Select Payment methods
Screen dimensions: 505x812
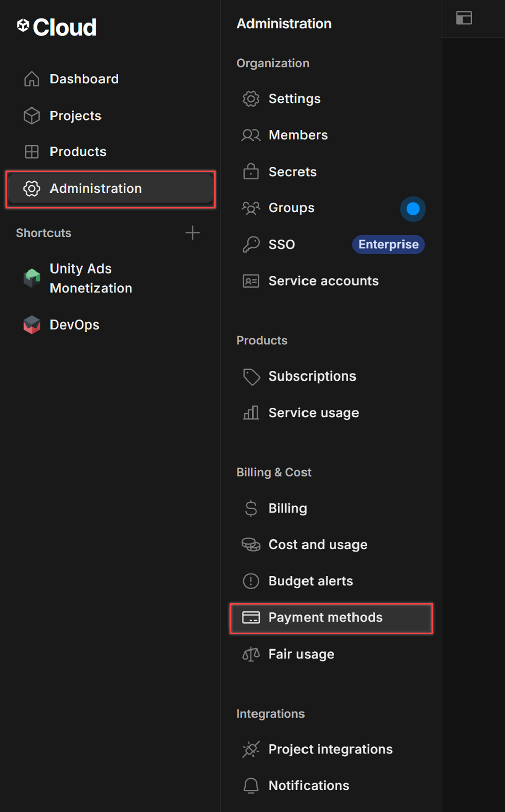331,618
